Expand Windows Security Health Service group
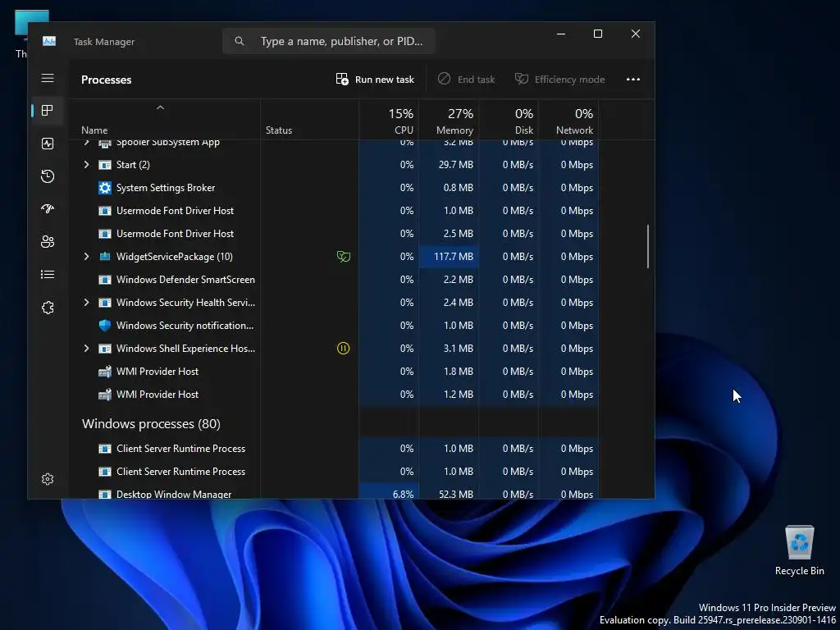The height and width of the screenshot is (630, 840). pos(86,303)
